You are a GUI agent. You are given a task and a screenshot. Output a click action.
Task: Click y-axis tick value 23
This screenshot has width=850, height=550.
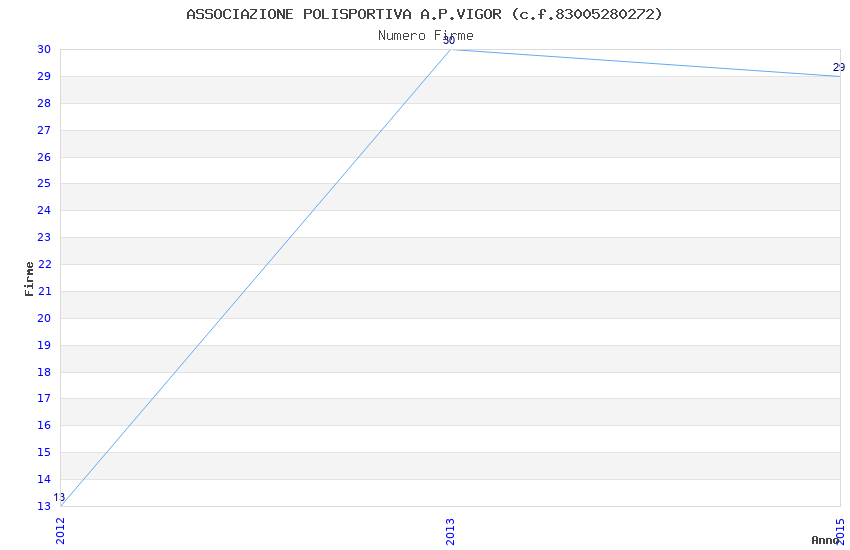[x=44, y=237]
